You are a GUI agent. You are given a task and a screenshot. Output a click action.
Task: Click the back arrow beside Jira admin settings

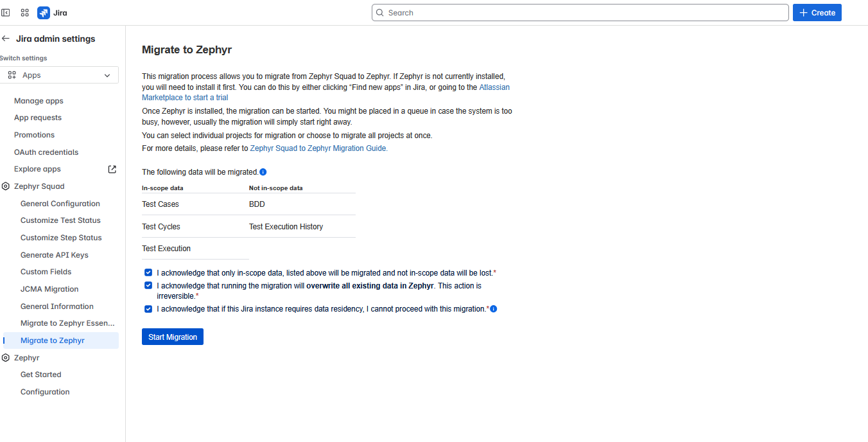click(x=6, y=39)
